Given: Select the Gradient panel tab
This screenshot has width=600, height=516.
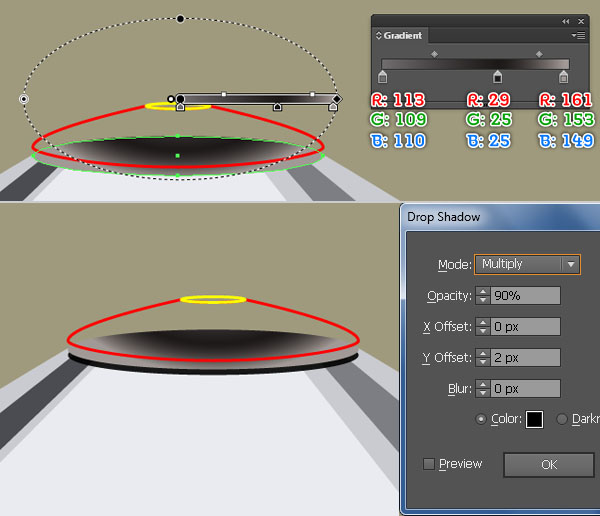Looking at the screenshot, I should tap(400, 36).
